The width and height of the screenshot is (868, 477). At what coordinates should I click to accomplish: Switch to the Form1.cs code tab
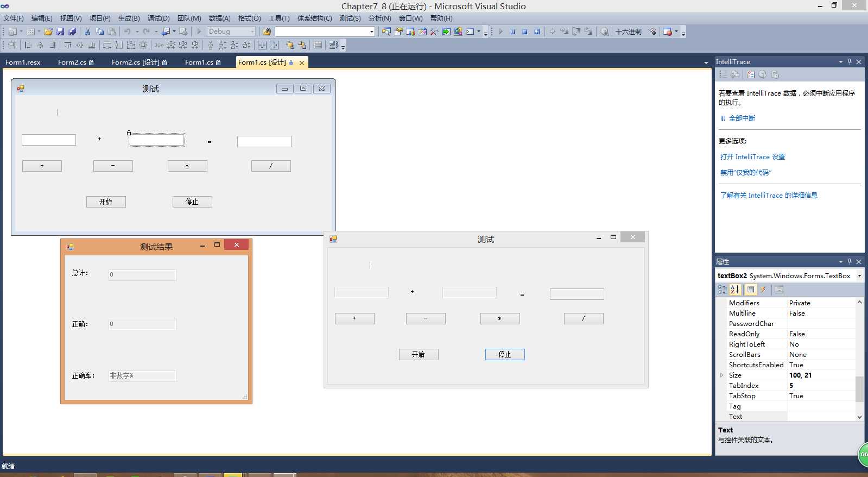tap(202, 62)
